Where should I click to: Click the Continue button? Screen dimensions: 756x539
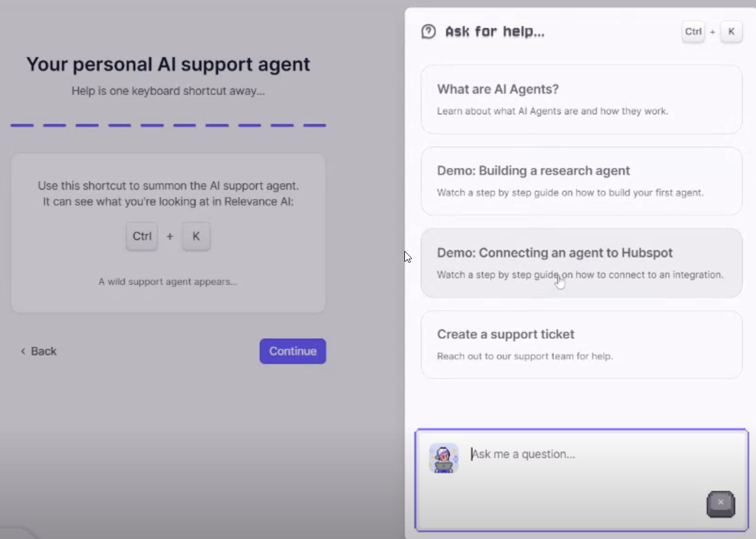pyautogui.click(x=293, y=351)
